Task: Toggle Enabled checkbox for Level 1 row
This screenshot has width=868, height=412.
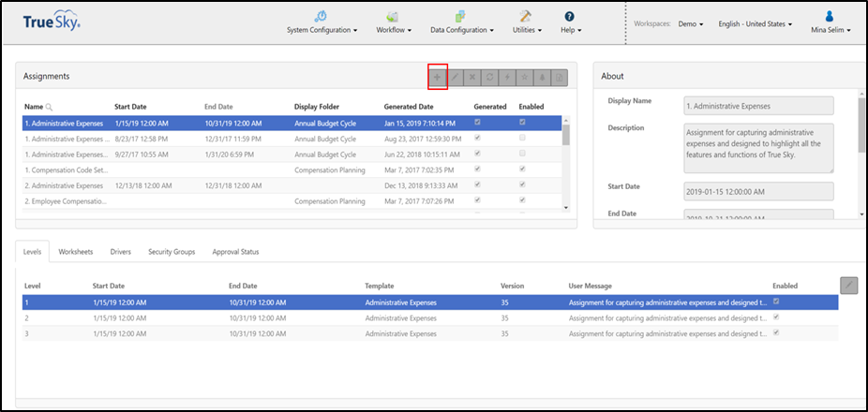Action: click(x=776, y=302)
